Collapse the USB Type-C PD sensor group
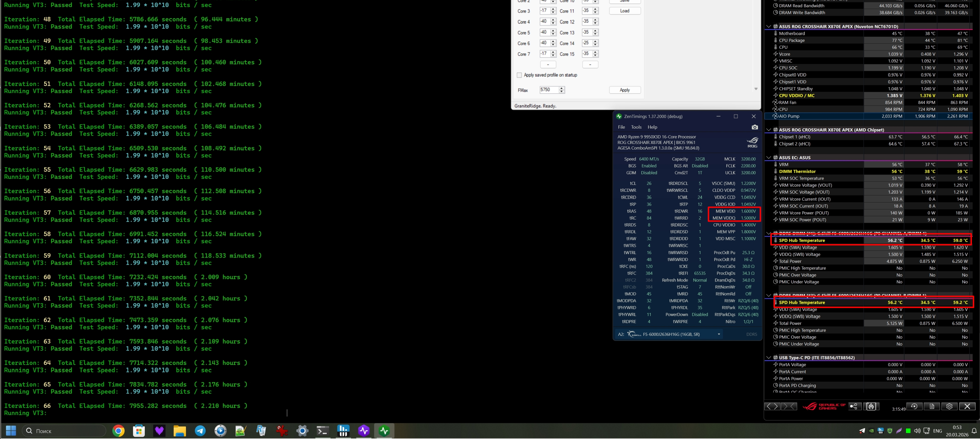The width and height of the screenshot is (980, 439). pos(769,358)
